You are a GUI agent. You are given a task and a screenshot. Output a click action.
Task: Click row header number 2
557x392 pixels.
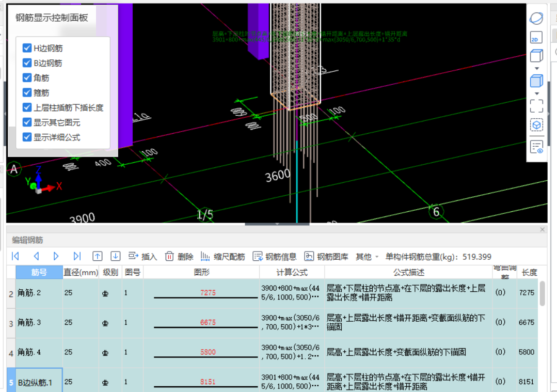(x=11, y=293)
